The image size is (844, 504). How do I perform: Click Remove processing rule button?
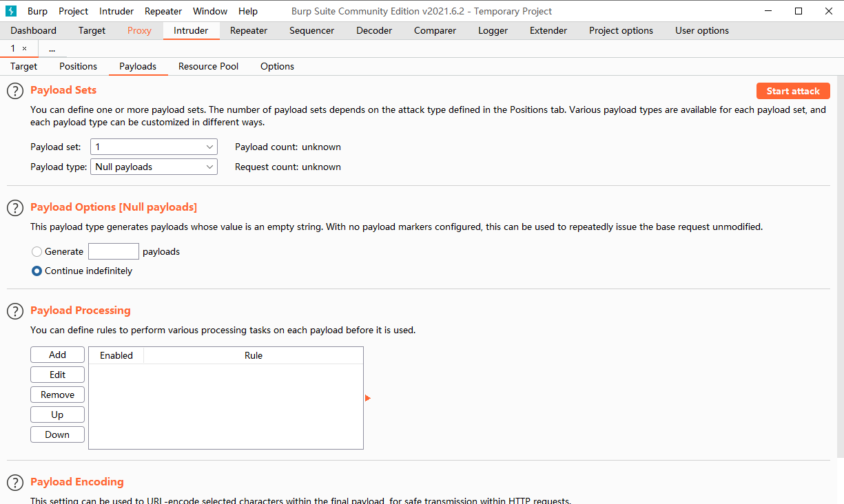pyautogui.click(x=57, y=395)
